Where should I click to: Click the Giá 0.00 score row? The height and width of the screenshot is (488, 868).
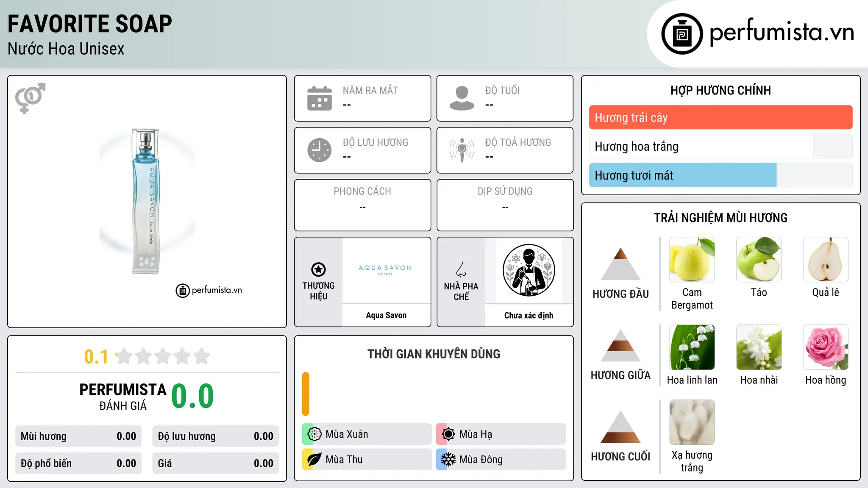coord(215,463)
